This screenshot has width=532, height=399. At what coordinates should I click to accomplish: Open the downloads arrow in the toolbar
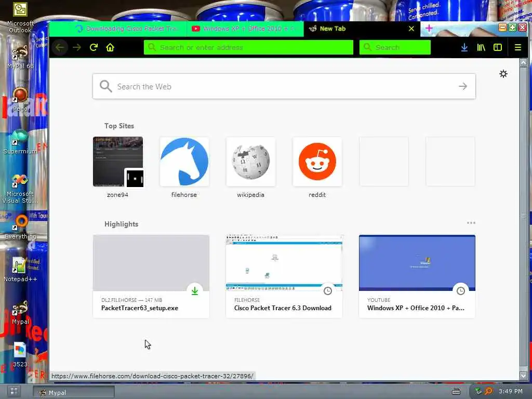coord(464,47)
